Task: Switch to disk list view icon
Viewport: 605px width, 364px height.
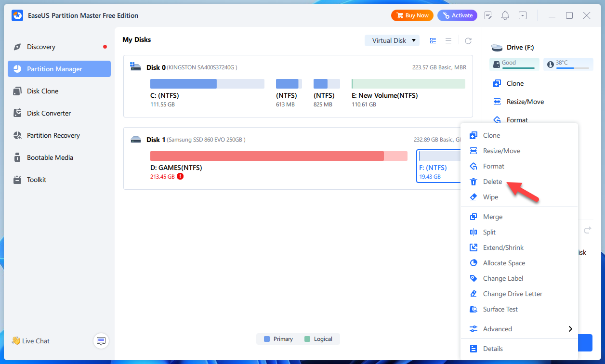Action: point(448,41)
